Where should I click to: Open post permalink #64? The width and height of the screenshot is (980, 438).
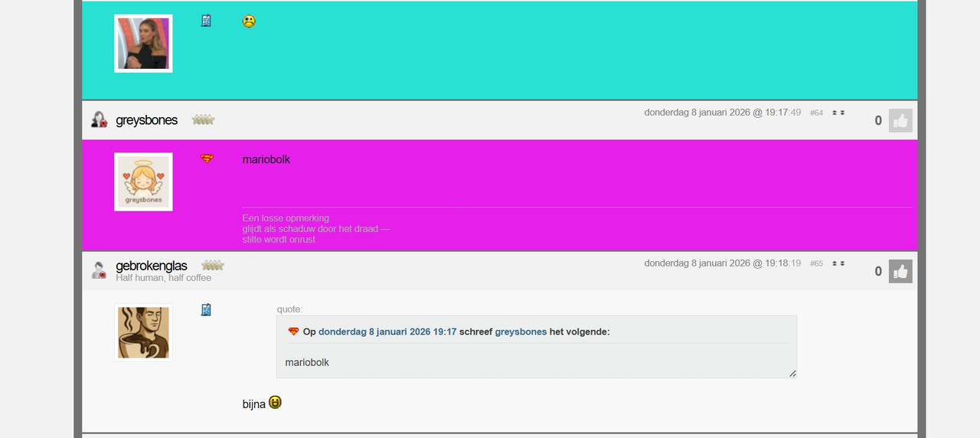pos(816,113)
